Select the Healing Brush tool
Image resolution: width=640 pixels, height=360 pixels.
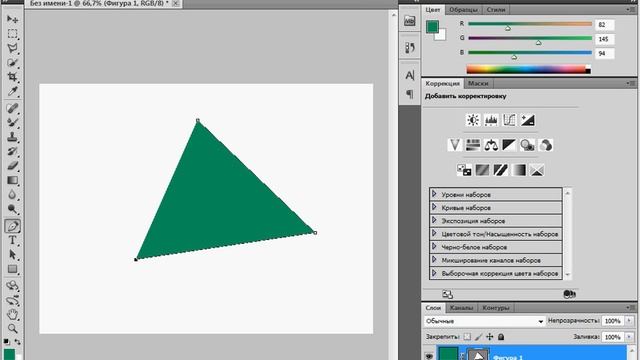coord(12,108)
